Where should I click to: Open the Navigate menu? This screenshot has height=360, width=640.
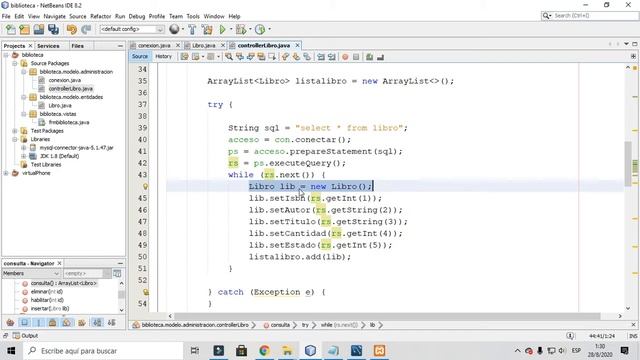[x=54, y=16]
